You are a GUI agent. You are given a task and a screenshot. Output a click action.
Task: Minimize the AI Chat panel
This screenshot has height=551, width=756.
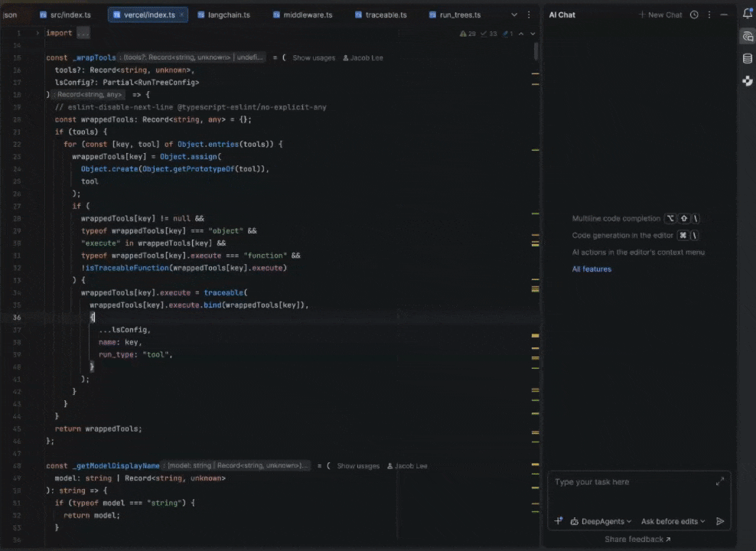click(724, 15)
